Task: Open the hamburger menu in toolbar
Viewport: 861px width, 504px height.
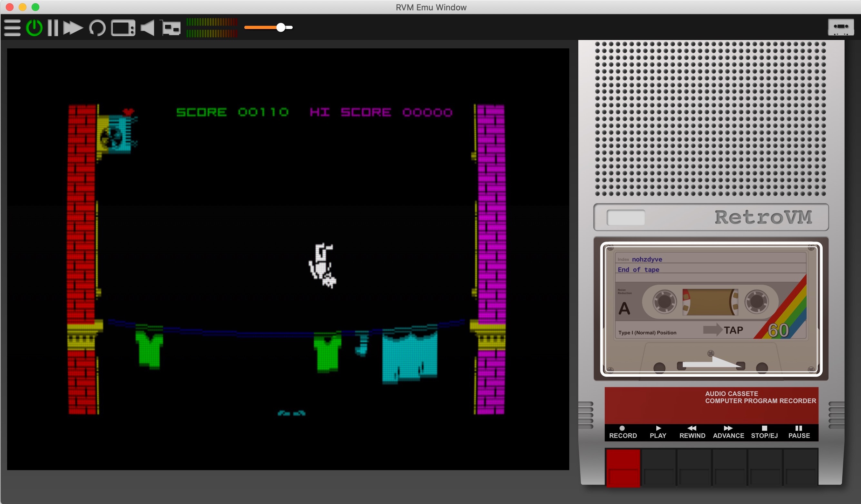Action: [x=12, y=28]
